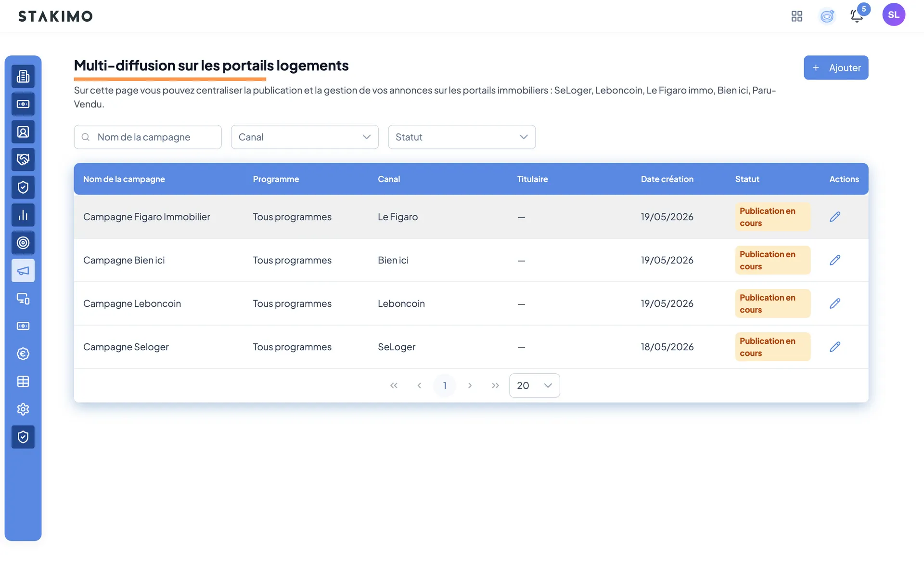Focus the Nom de la campagne search field
Image resolution: width=924 pixels, height=578 pixels.
148,137
